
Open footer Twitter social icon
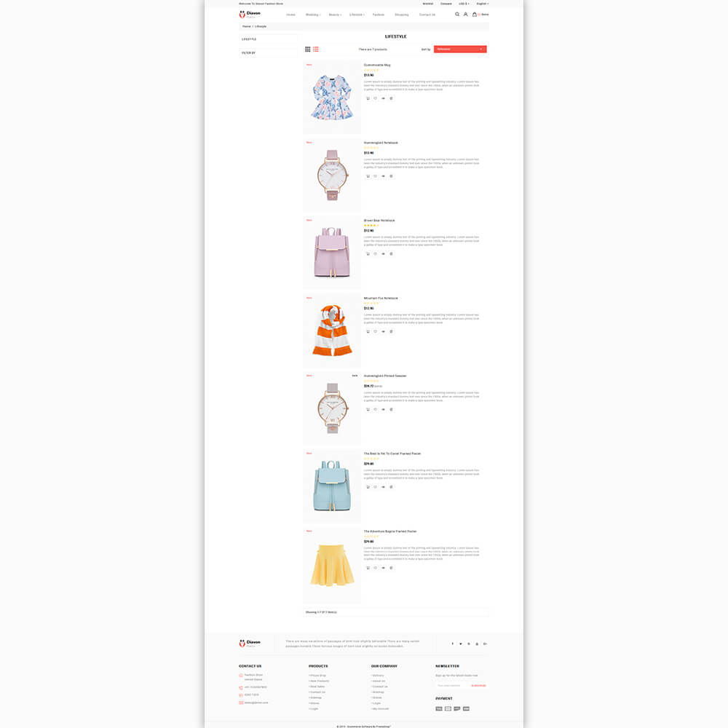[461, 644]
